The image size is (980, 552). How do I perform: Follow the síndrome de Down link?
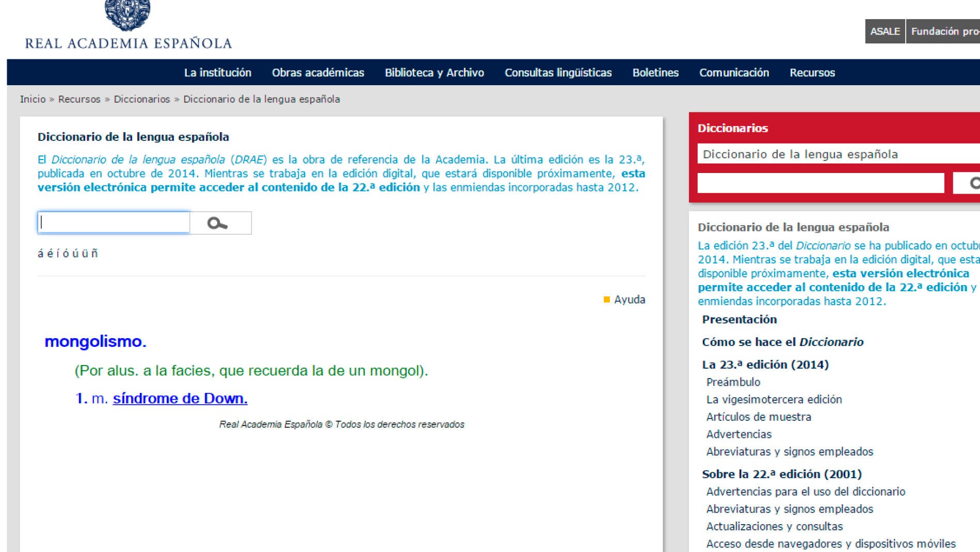pos(179,398)
